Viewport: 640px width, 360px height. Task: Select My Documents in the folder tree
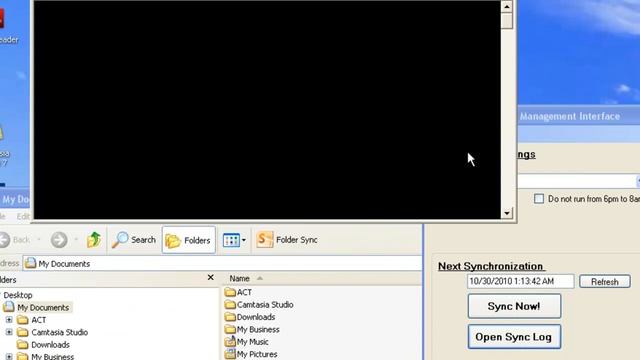point(38,307)
